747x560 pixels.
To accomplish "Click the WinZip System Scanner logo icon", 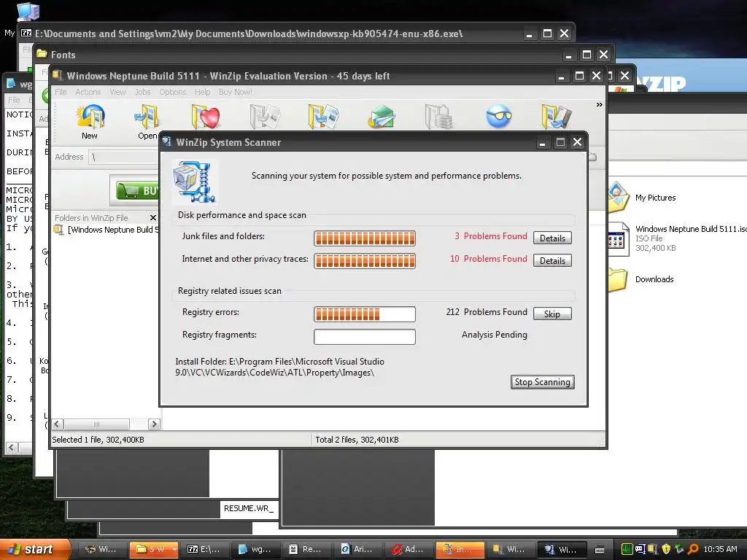I will tap(194, 182).
